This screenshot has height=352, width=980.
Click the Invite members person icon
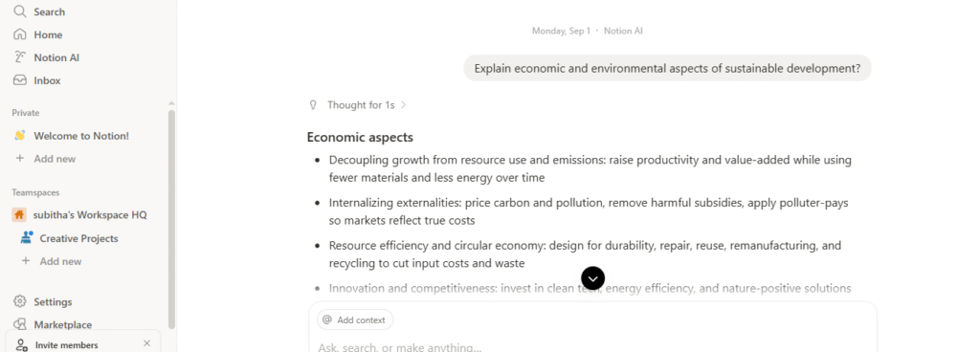click(21, 344)
